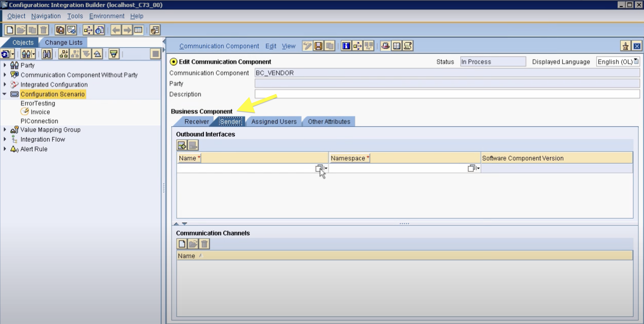The image size is (644, 324).
Task: Create new communication channel icon
Action: 182,244
